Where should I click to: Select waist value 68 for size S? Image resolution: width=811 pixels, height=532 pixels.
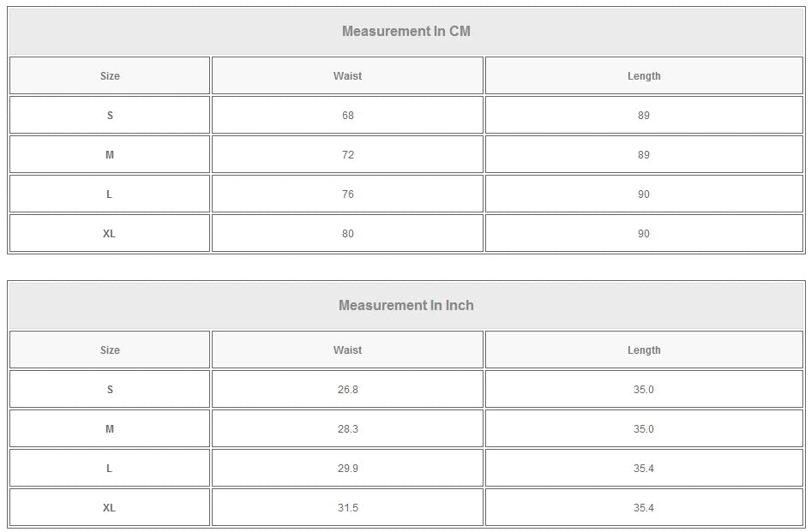(347, 116)
